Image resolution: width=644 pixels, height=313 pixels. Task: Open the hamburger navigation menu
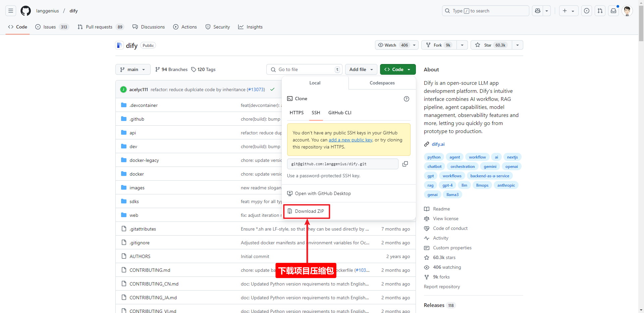(x=11, y=11)
